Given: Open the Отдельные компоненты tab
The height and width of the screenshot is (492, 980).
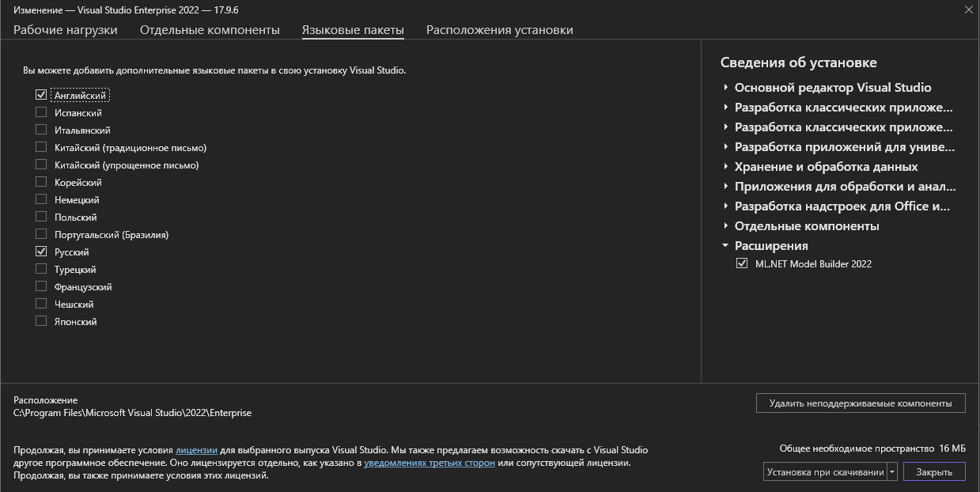Looking at the screenshot, I should pyautogui.click(x=210, y=30).
